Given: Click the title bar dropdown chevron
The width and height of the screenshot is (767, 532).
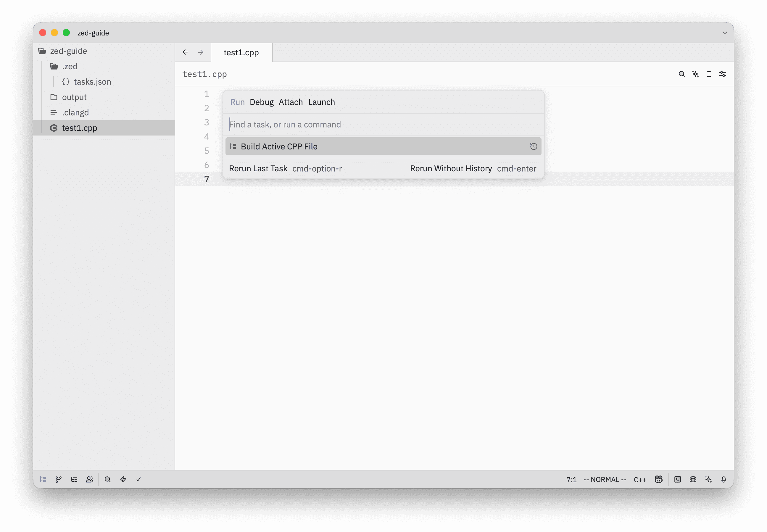Looking at the screenshot, I should point(725,33).
